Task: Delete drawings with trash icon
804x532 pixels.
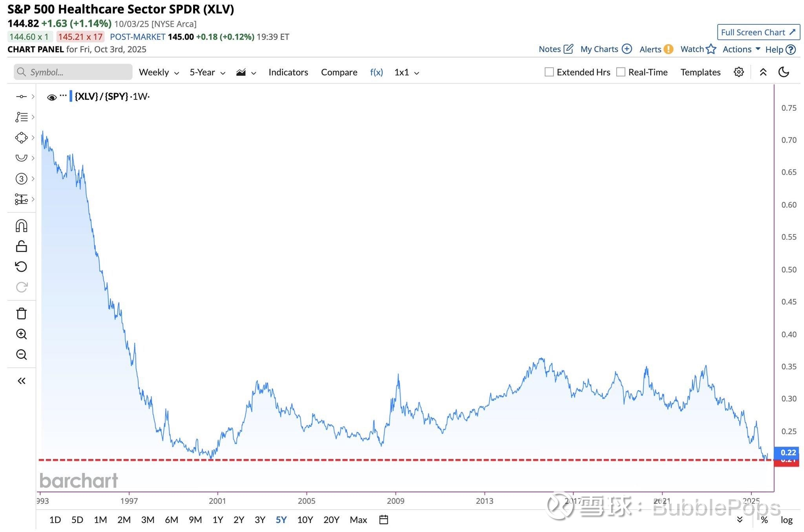Action: [x=21, y=313]
